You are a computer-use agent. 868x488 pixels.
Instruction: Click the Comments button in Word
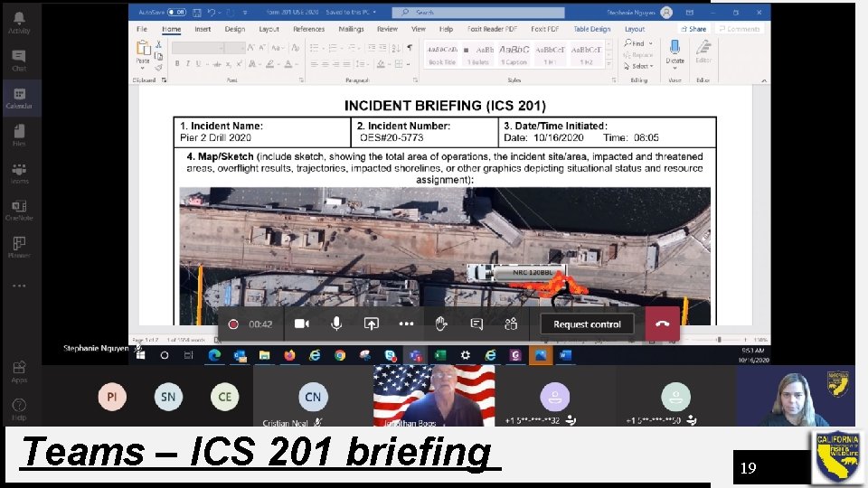[739, 29]
